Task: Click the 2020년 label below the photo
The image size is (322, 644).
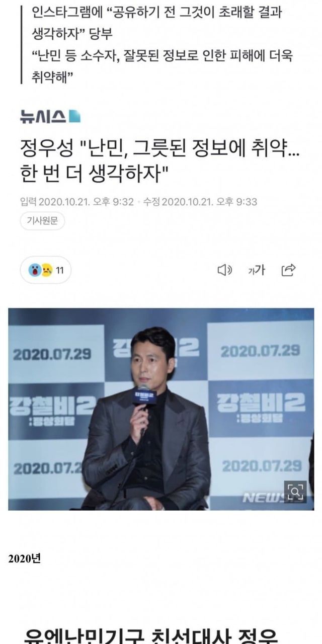Action: pos(24,558)
